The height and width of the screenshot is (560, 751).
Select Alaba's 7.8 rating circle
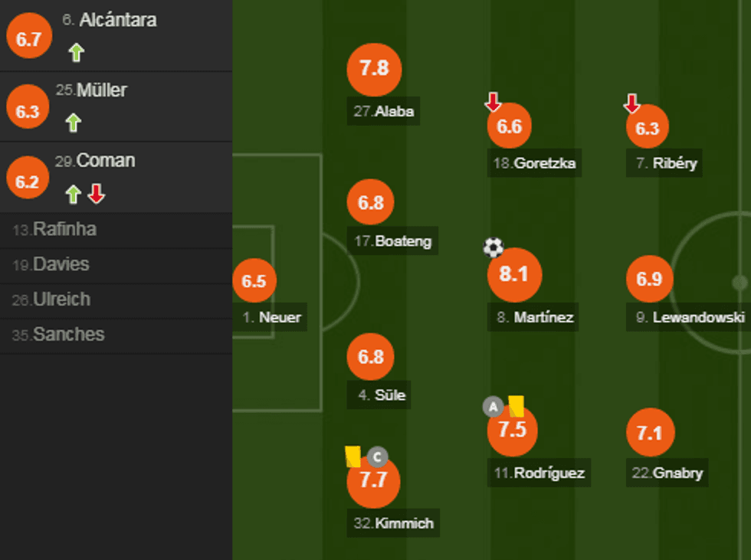click(374, 69)
